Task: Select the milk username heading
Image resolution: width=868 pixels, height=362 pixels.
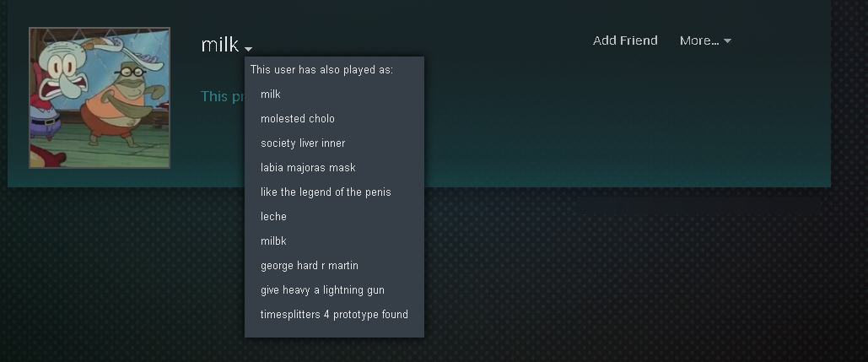Action: (220, 44)
